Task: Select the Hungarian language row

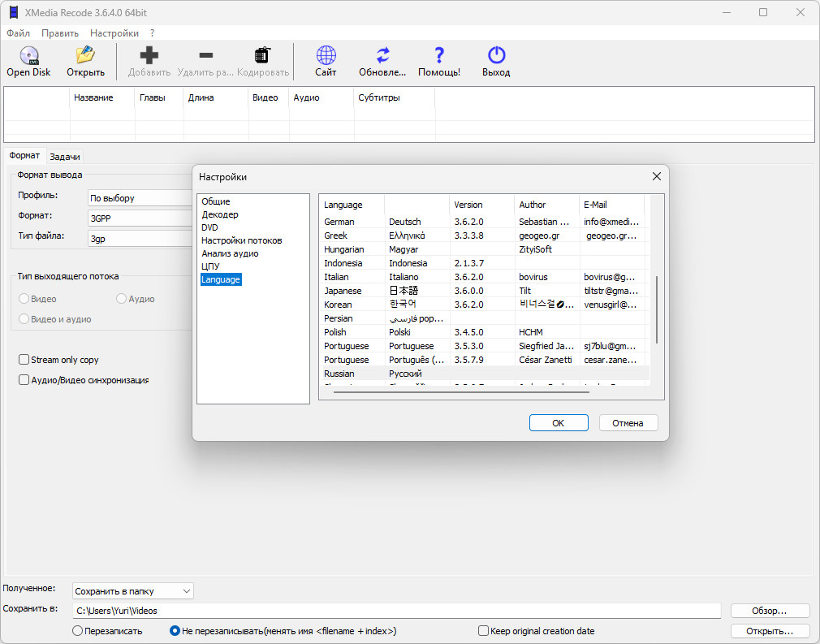Action: coord(484,249)
